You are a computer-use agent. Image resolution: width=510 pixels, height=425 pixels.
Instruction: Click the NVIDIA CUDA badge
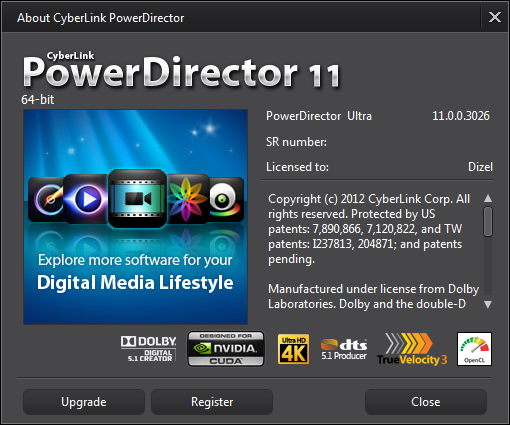click(226, 349)
